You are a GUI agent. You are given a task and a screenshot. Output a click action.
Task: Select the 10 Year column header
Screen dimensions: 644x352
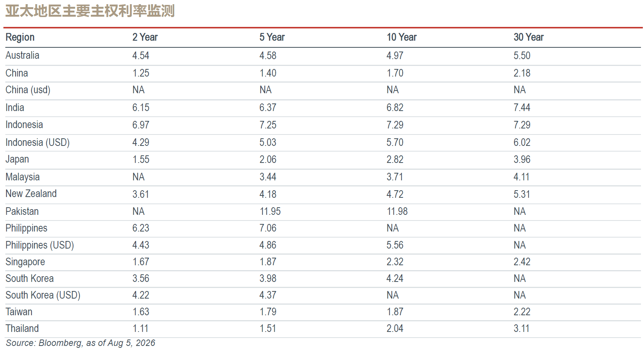402,37
